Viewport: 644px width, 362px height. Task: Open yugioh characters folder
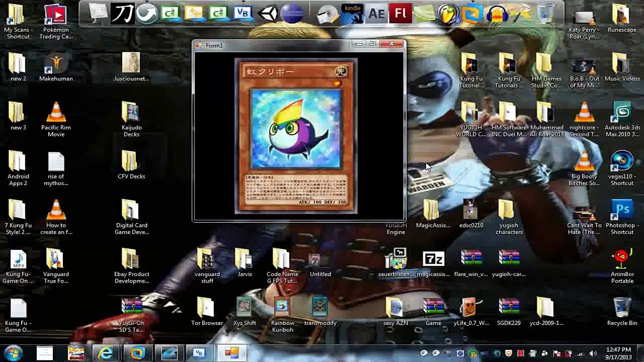point(509,217)
